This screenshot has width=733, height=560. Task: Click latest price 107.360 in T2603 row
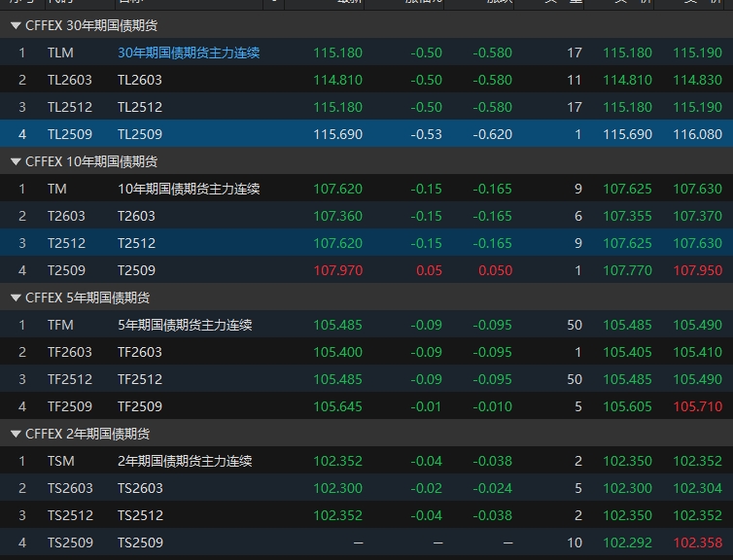click(338, 216)
